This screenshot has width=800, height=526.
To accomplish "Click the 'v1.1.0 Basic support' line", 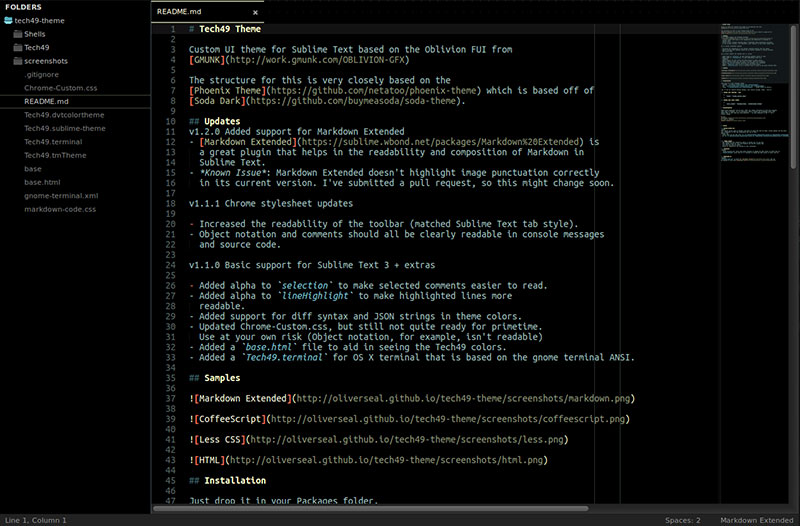I will 312,265.
